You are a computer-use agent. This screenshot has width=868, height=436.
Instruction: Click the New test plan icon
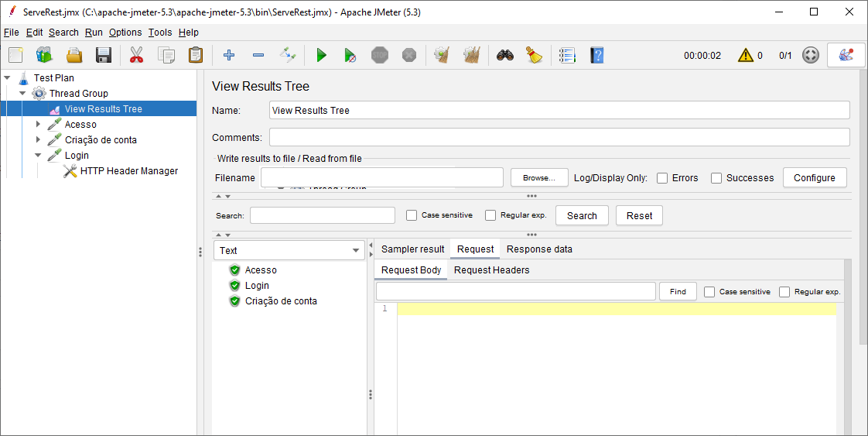tap(15, 55)
